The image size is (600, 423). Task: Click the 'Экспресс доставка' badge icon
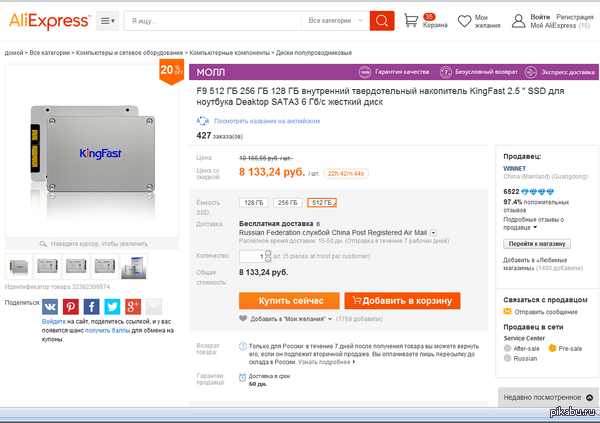coord(531,72)
